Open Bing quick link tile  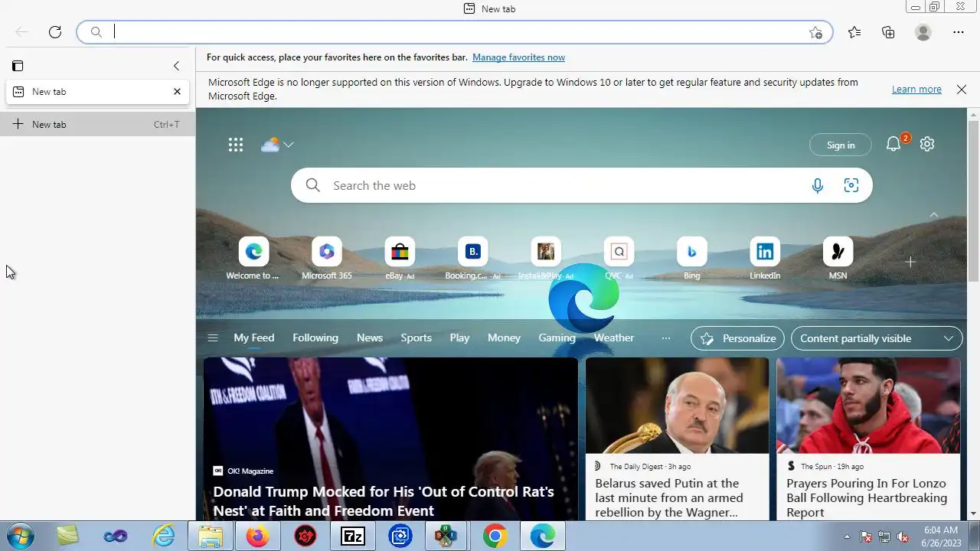click(x=692, y=259)
